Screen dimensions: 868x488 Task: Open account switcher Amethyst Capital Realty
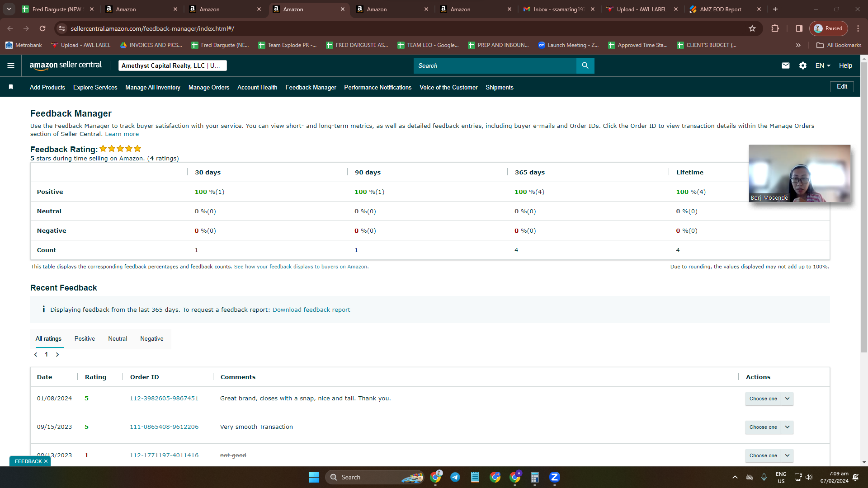click(x=172, y=66)
